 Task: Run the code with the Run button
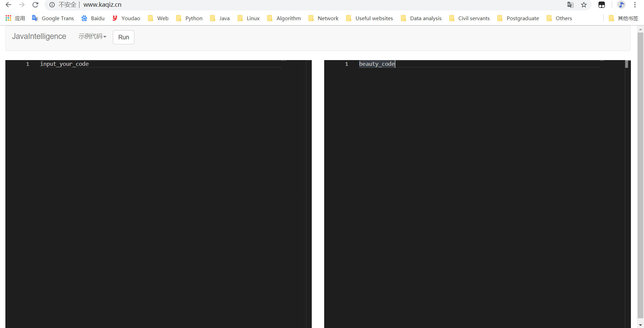[x=124, y=37]
